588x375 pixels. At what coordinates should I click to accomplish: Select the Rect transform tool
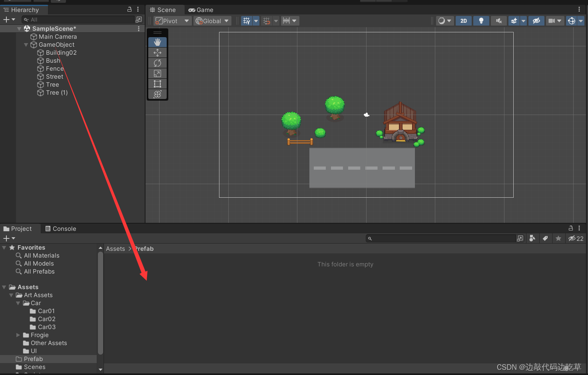[157, 84]
